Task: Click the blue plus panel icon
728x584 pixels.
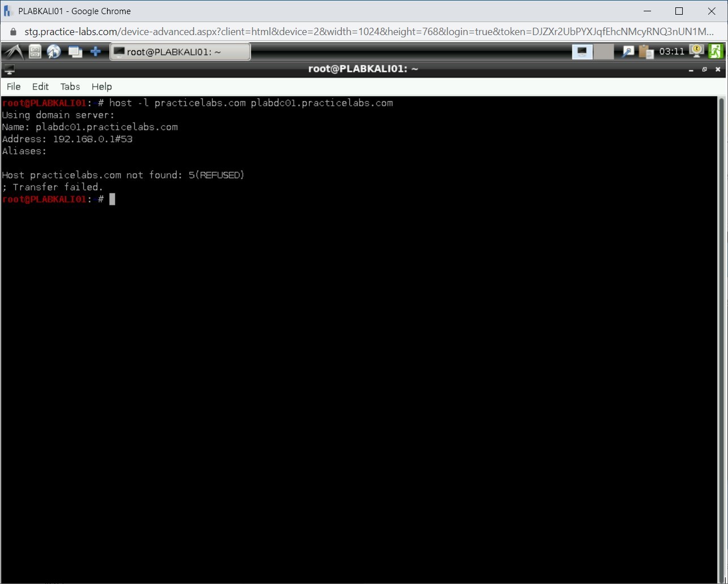Action: [96, 52]
